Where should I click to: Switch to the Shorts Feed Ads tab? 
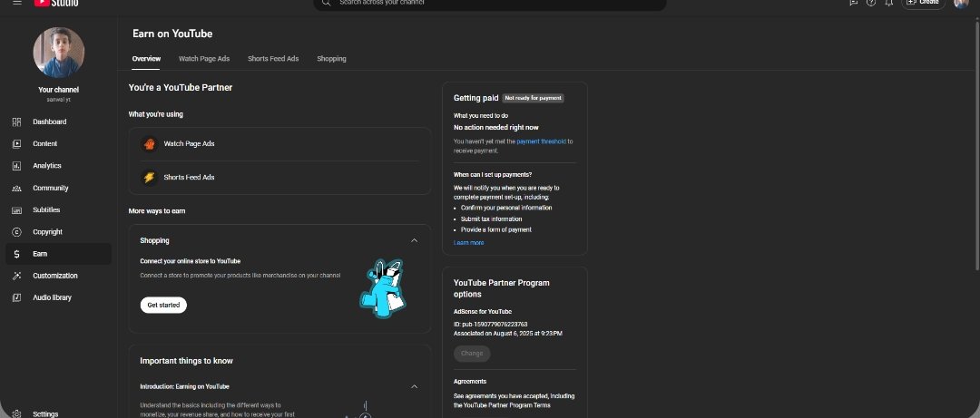click(273, 59)
